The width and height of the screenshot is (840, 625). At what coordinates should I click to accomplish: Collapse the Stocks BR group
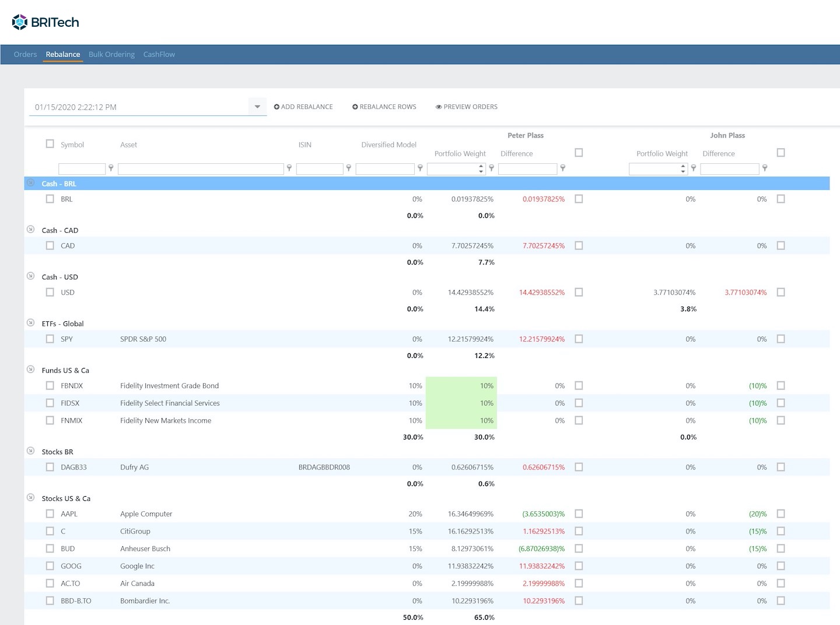(31, 451)
